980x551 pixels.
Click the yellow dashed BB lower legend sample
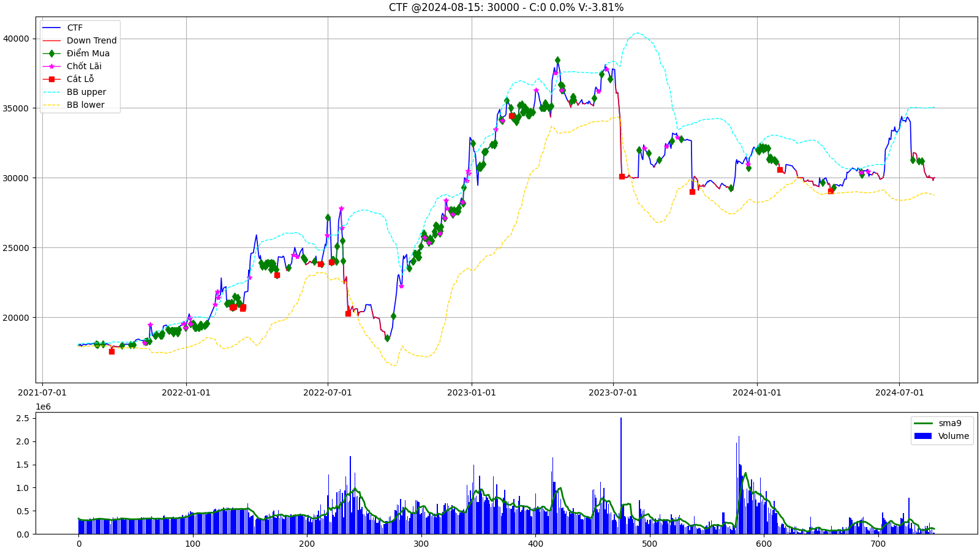51,105
